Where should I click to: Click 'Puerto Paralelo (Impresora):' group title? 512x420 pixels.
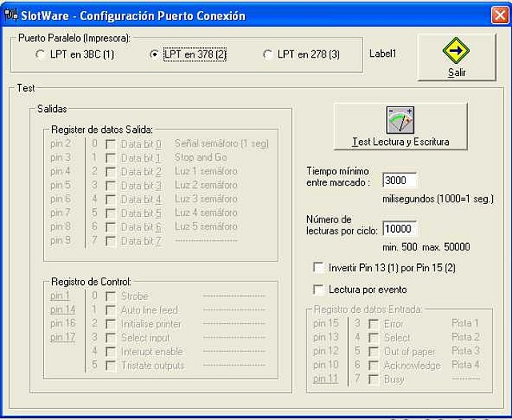pos(74,38)
